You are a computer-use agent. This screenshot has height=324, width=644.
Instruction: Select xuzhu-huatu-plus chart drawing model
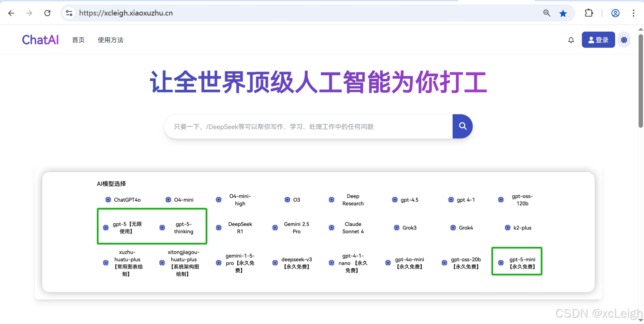point(127,263)
